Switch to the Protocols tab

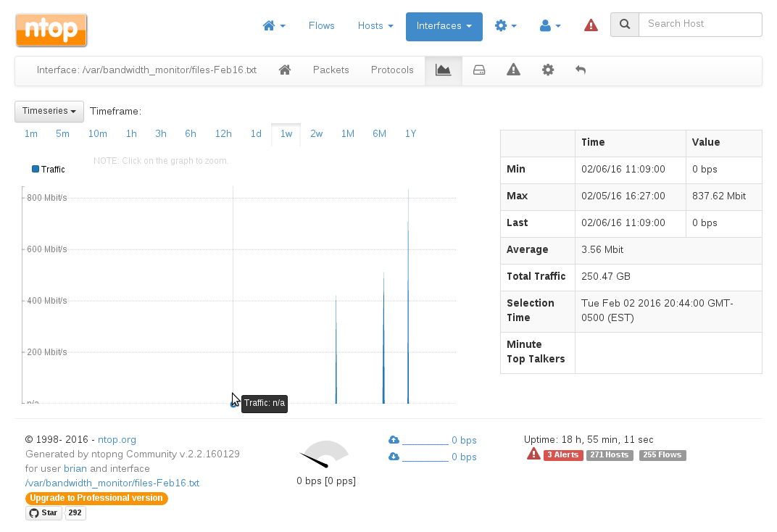pyautogui.click(x=392, y=70)
